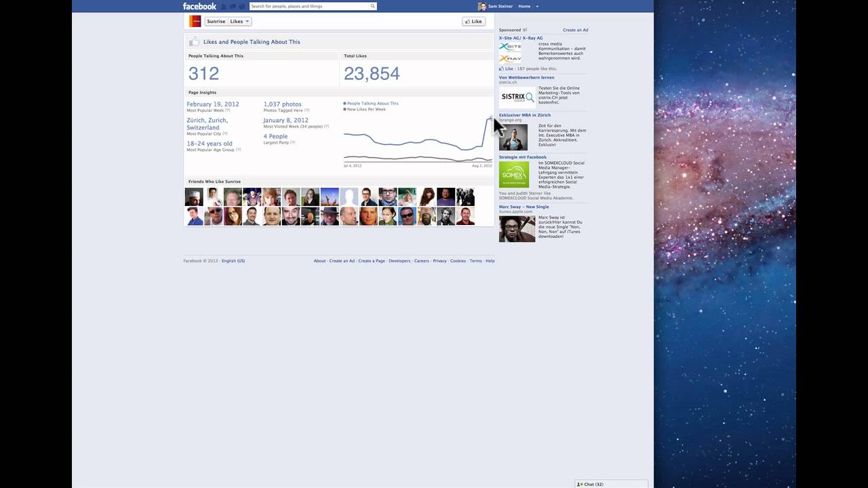Click the help [?] next to Most Popular Week
Image resolution: width=868 pixels, height=488 pixels.
point(227,110)
